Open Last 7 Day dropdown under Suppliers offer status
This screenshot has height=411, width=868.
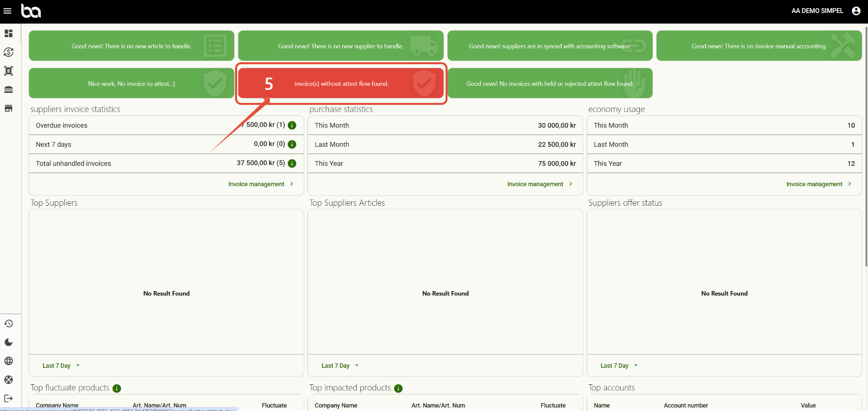(x=619, y=366)
